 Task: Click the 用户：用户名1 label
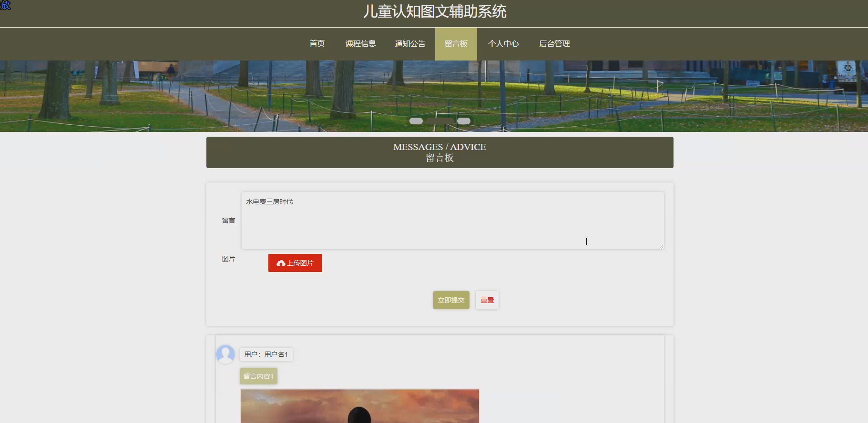click(x=266, y=354)
